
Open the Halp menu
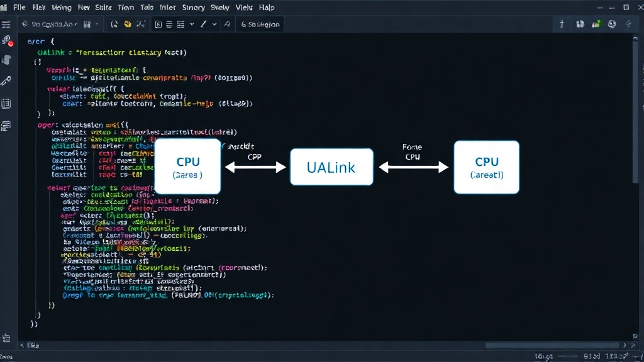tap(267, 8)
